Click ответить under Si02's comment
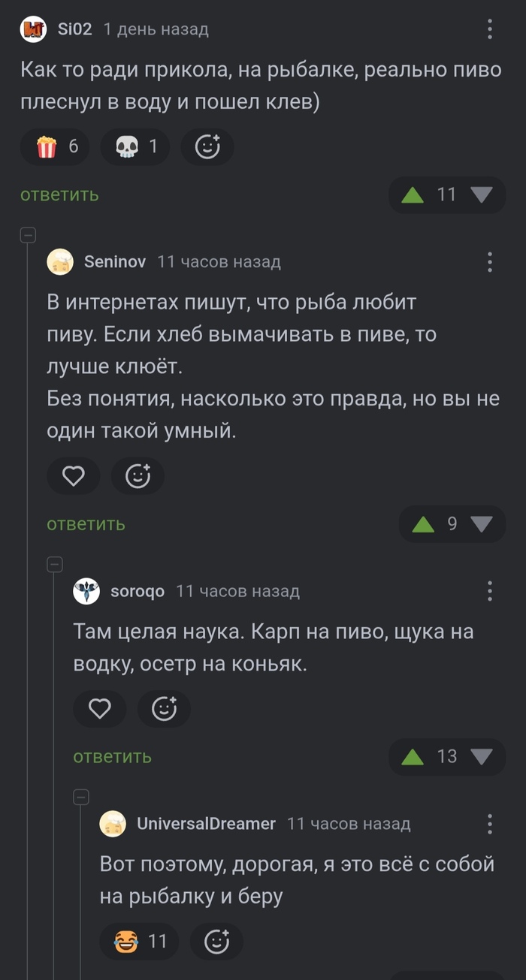Image resolution: width=526 pixels, height=980 pixels. tap(59, 194)
